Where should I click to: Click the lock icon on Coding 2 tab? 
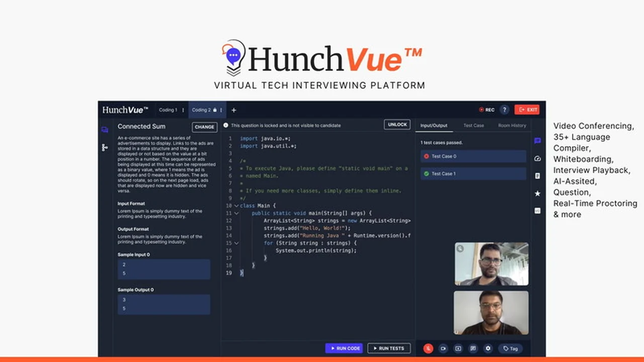(215, 110)
